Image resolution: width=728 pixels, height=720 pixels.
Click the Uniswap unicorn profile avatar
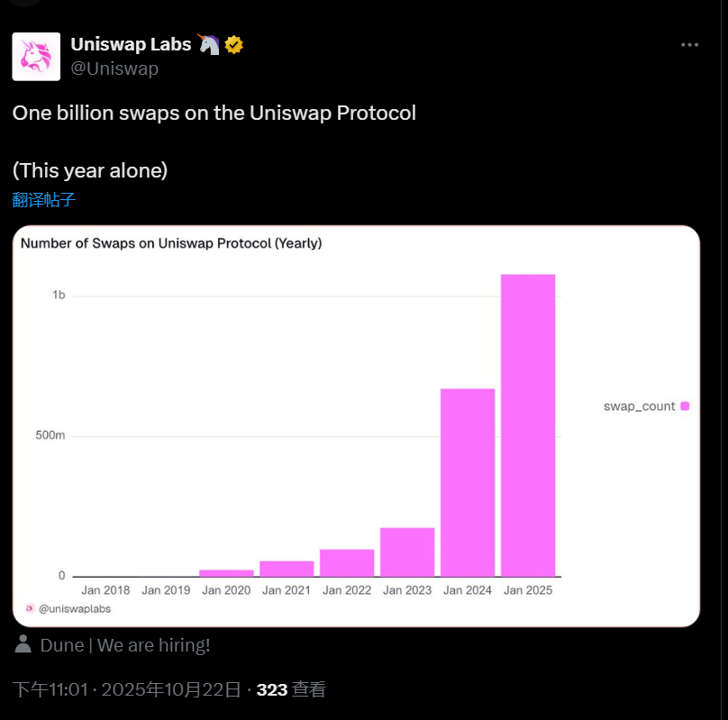coord(36,57)
